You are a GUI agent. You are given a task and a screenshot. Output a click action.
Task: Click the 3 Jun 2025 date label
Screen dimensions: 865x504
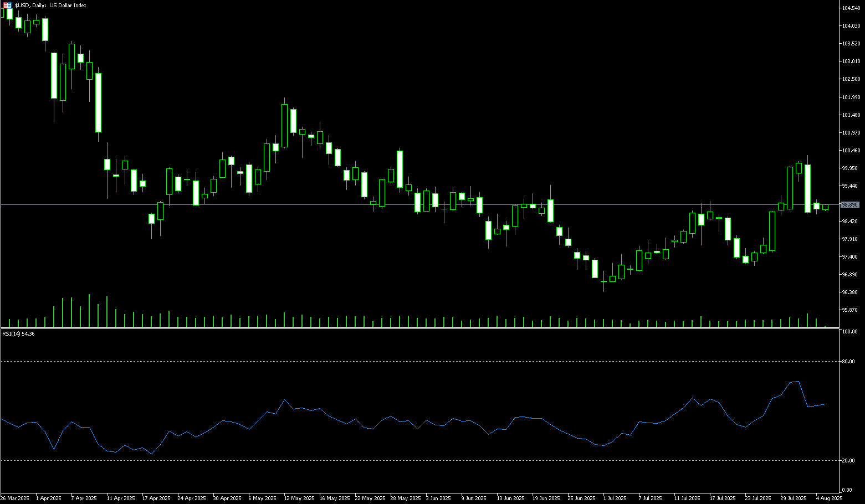(439, 498)
